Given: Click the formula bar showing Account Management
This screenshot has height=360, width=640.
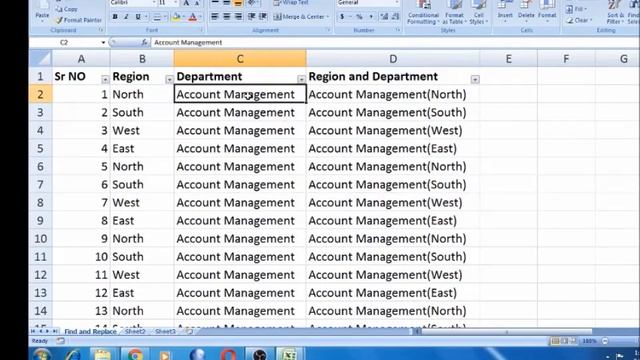Looking at the screenshot, I should [x=394, y=42].
